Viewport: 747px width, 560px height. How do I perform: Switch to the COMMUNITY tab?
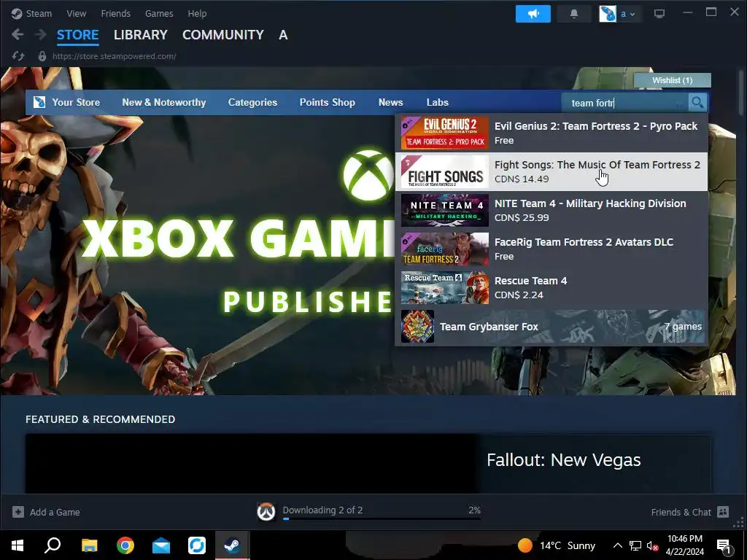223,35
